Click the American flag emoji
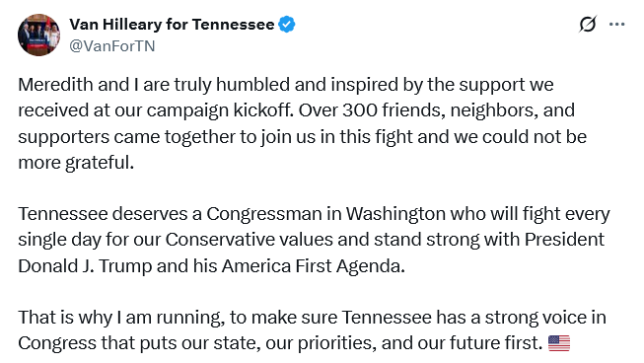 (x=559, y=343)
